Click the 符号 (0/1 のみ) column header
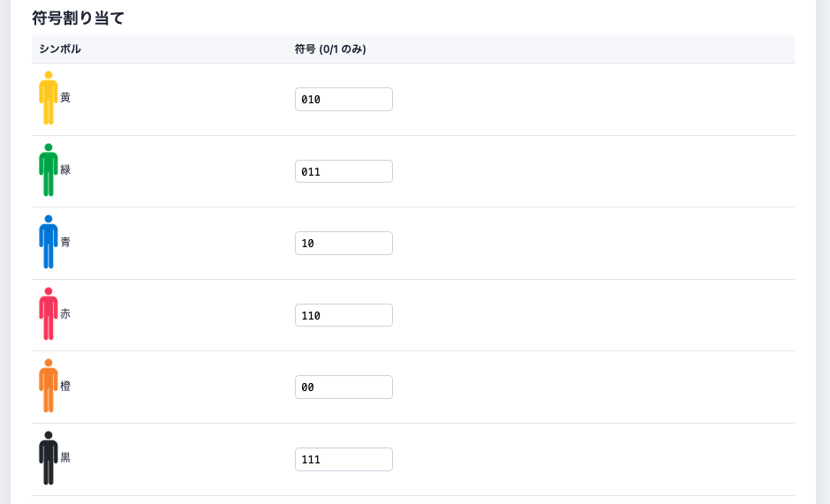Viewport: 830px width, 504px height. [330, 49]
